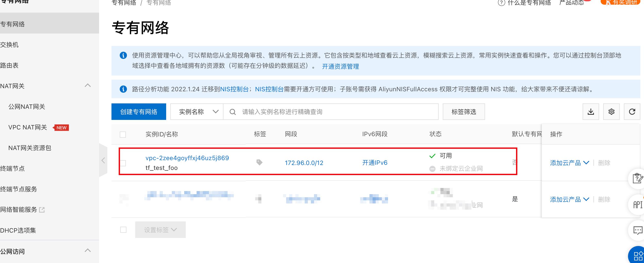
Task: Open the API floating icon
Action: 638,205
